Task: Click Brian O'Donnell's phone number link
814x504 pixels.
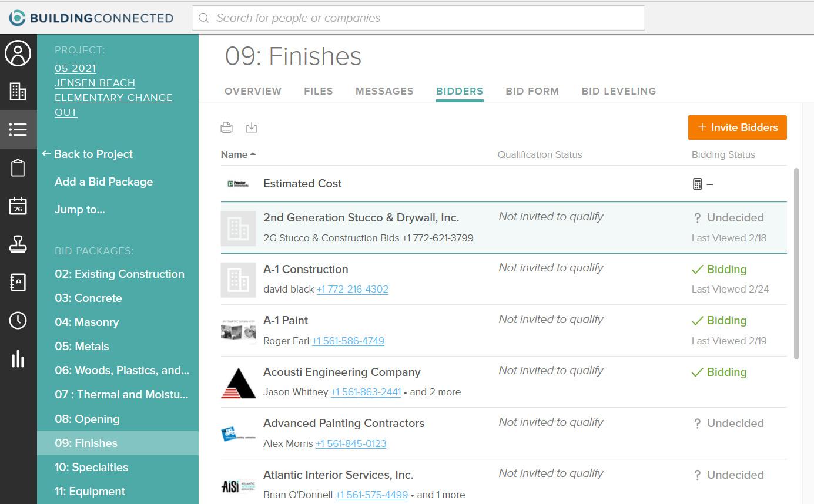Action: click(x=371, y=495)
